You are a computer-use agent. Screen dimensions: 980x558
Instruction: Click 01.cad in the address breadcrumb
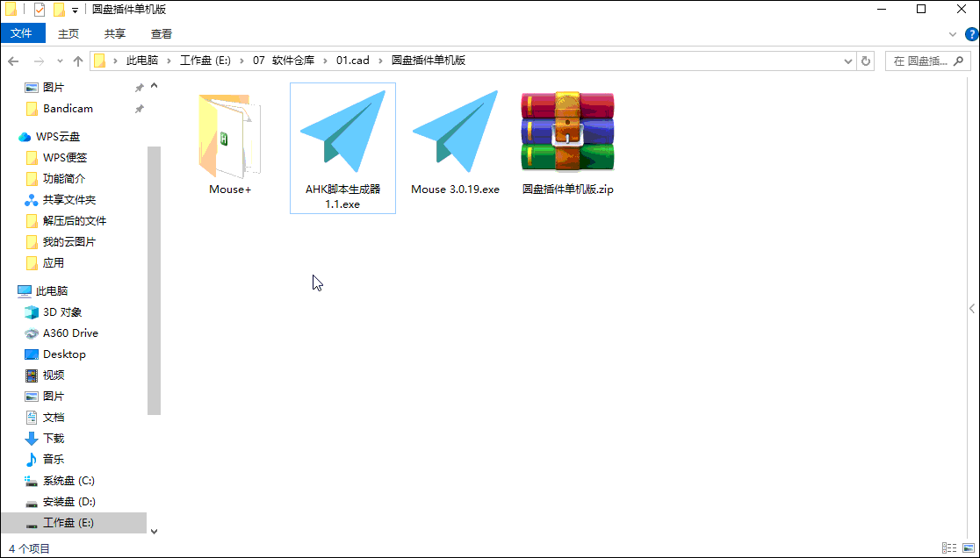(x=353, y=61)
